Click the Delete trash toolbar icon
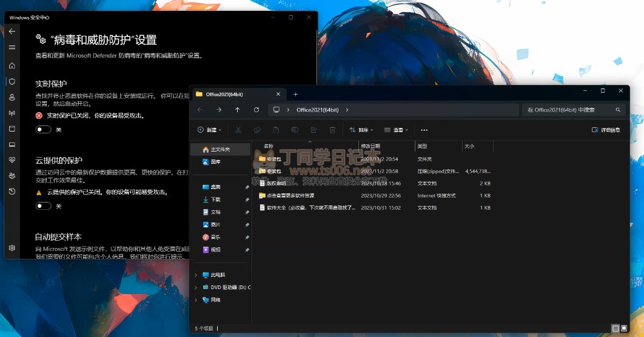 [332, 130]
